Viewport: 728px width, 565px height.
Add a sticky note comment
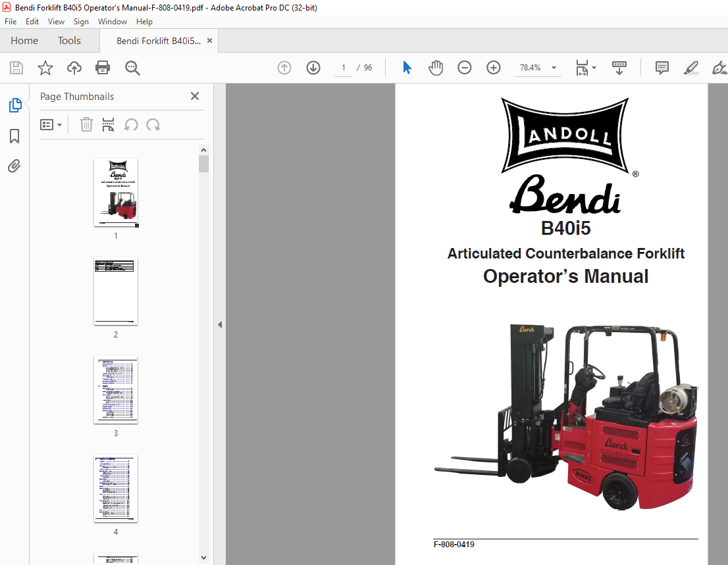tap(662, 68)
